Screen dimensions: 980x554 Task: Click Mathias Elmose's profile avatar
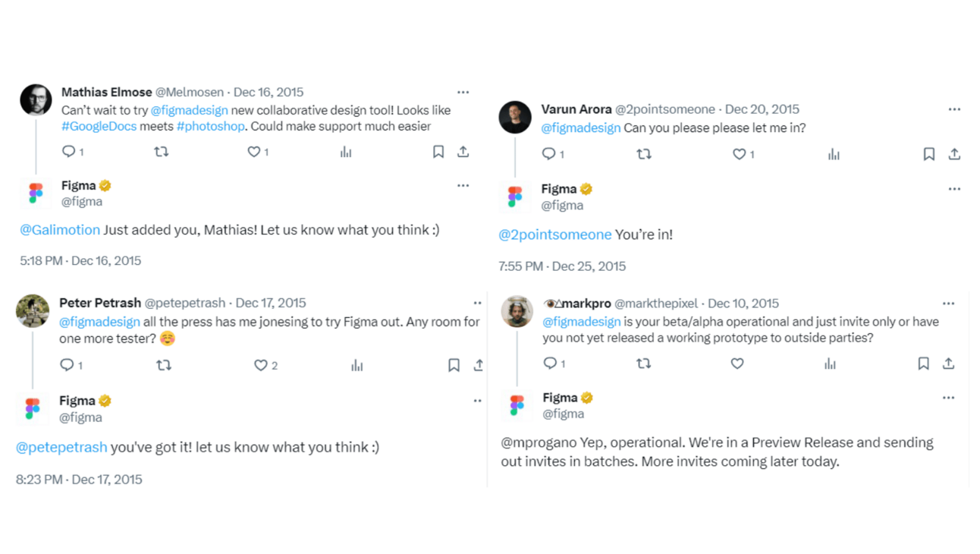tap(35, 99)
